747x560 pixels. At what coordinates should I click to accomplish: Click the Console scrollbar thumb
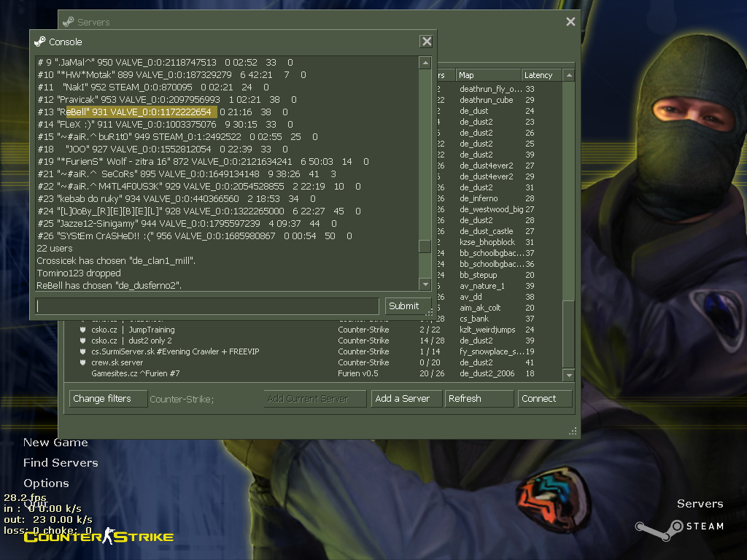click(x=425, y=246)
